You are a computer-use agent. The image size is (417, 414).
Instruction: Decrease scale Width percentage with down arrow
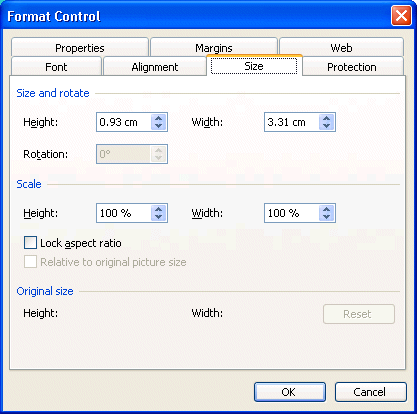pyautogui.click(x=327, y=217)
